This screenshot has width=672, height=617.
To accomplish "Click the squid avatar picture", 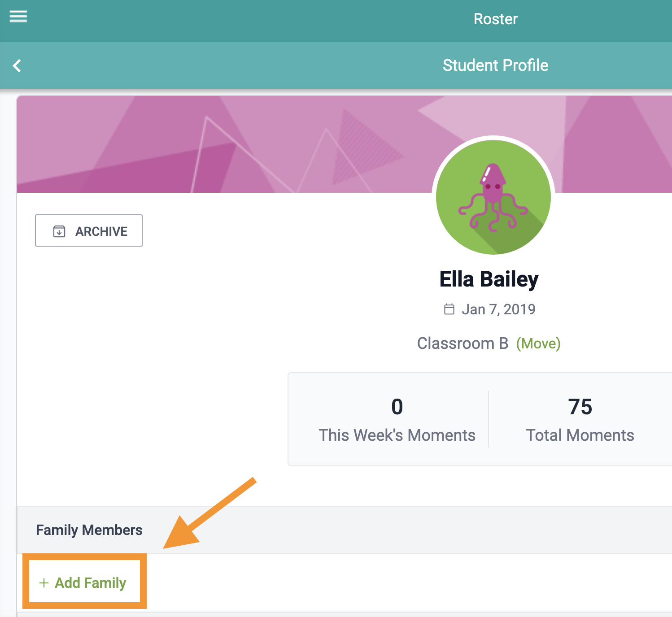I will coord(493,197).
